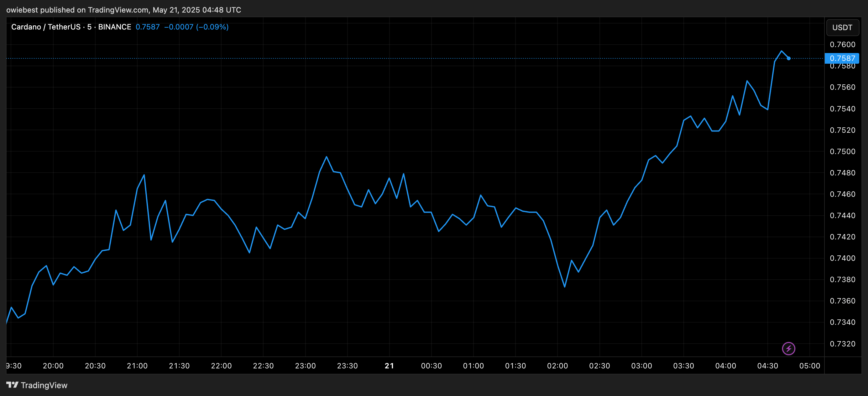Click the 04:30 time axis label
The width and height of the screenshot is (868, 396).
coord(768,366)
